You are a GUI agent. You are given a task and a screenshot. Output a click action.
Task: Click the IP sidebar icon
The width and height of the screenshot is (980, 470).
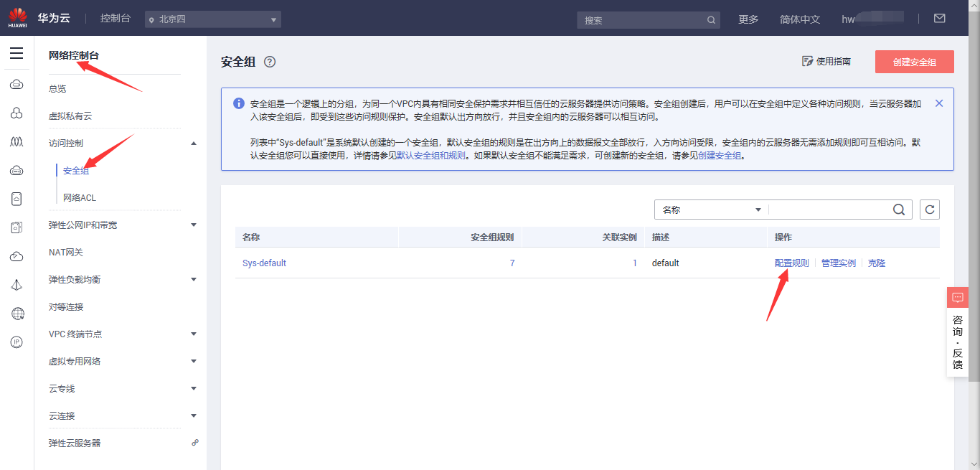17,342
